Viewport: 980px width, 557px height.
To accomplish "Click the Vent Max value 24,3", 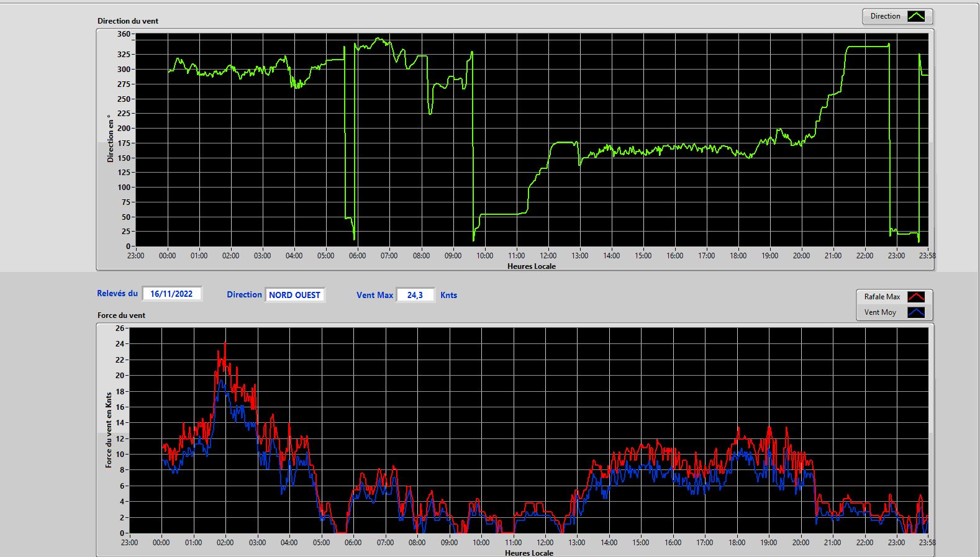I will pos(415,295).
